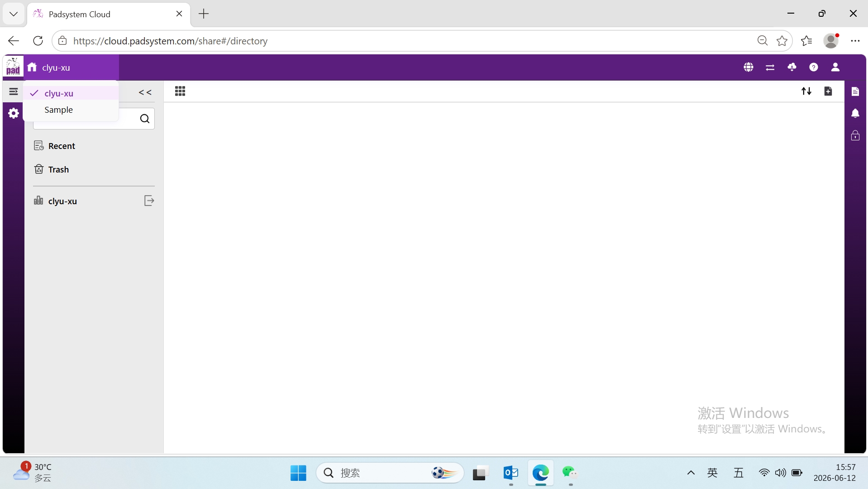The width and height of the screenshot is (868, 489).
Task: Open the Task View taskbar icon
Action: pyautogui.click(x=481, y=473)
